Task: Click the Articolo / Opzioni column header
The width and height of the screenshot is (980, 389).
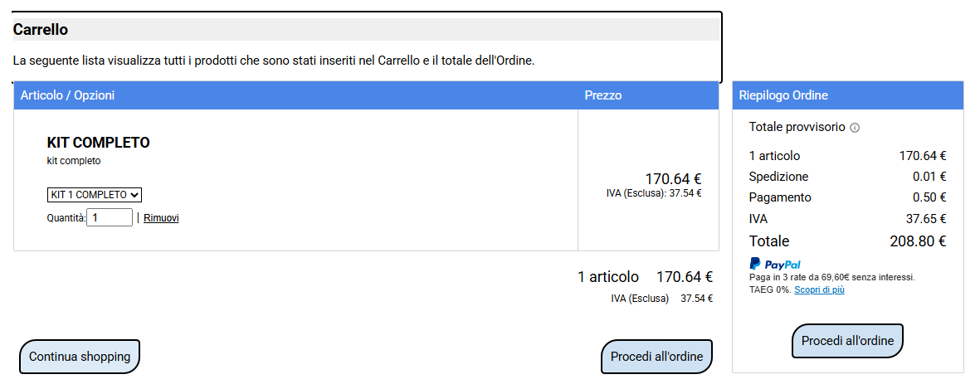Action: (x=67, y=95)
